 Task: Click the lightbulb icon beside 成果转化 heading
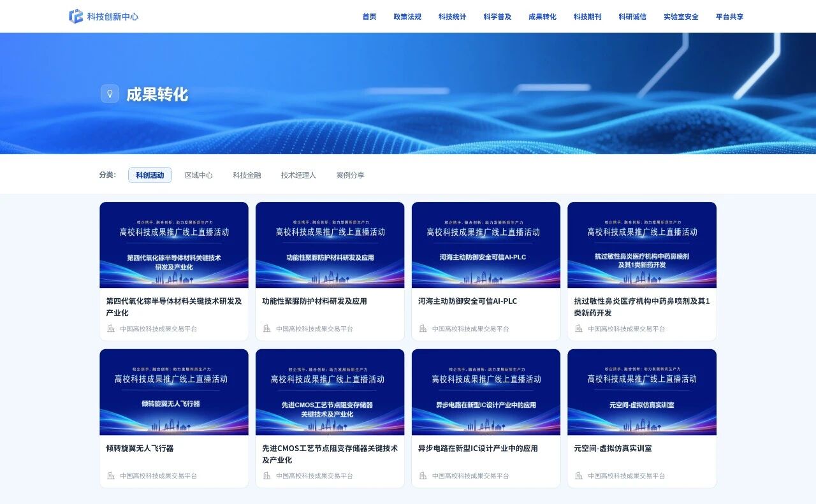[x=110, y=94]
